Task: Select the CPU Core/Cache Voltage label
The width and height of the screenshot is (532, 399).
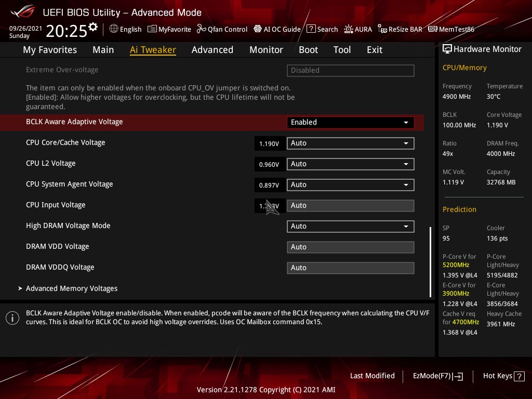Action: tap(65, 142)
